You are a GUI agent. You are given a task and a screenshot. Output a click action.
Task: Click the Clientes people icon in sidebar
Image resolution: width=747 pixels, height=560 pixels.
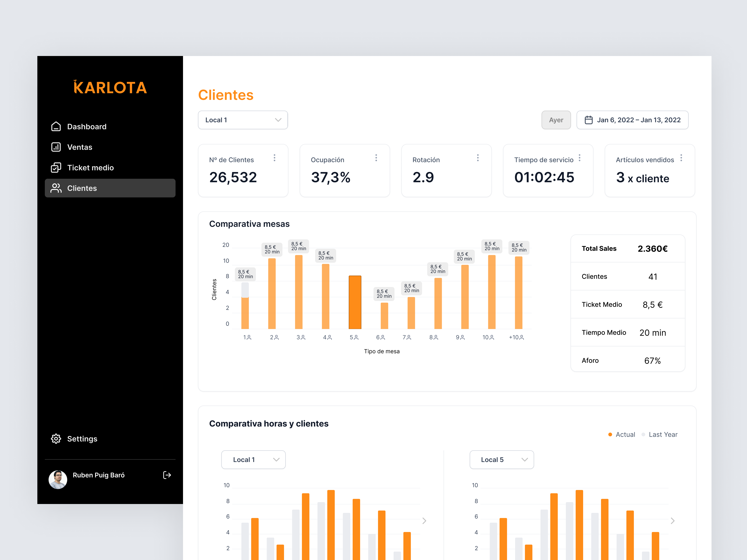[x=56, y=188]
